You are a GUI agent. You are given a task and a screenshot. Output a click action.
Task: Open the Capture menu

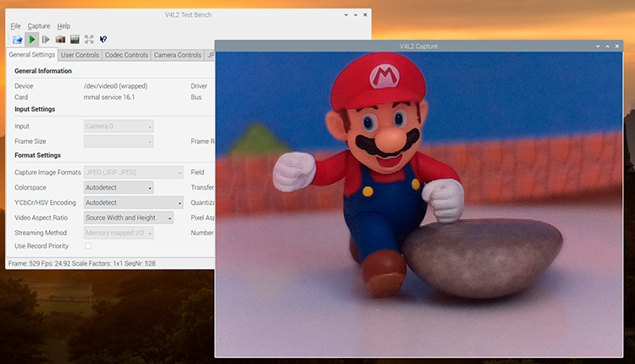click(38, 26)
